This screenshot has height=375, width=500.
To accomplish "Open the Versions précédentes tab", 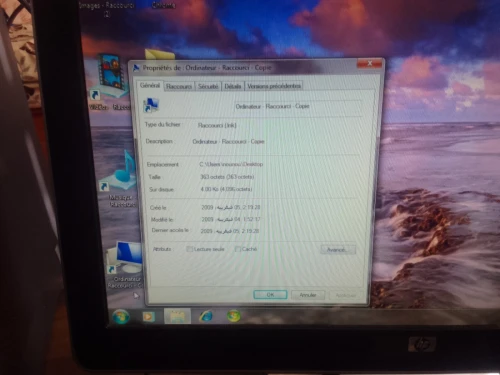I will click(274, 86).
